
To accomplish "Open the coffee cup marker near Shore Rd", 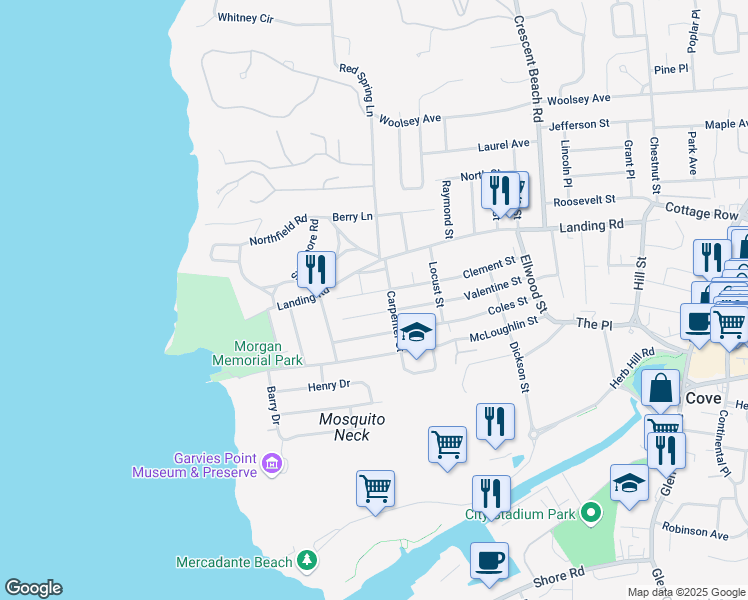I will pyautogui.click(x=489, y=563).
